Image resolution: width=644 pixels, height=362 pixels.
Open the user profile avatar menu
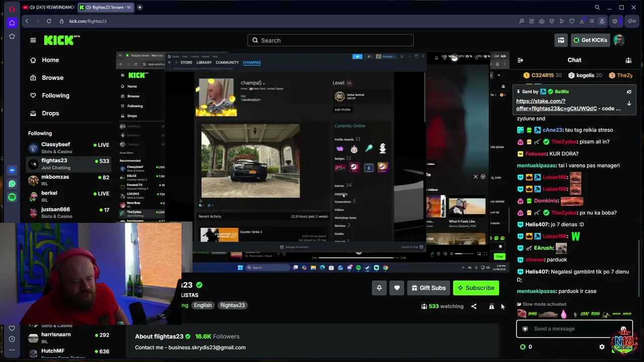[619, 40]
